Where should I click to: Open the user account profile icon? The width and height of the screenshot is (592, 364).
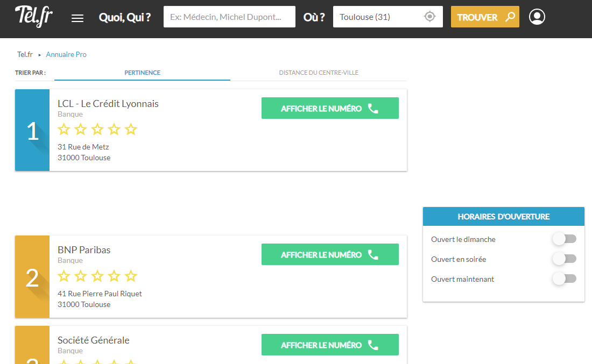tap(537, 17)
